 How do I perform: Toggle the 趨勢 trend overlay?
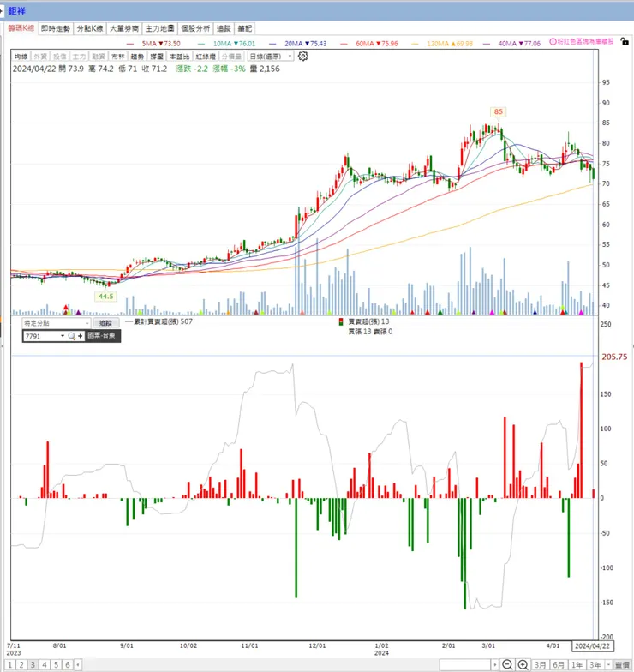[x=137, y=57]
